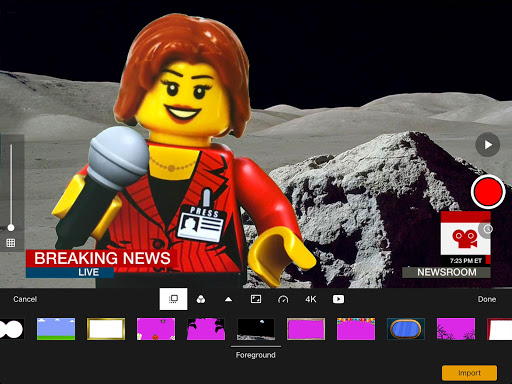The width and height of the screenshot is (512, 384).
Task: Pick the blue oval porthole foreground thumbnail
Action: click(406, 329)
